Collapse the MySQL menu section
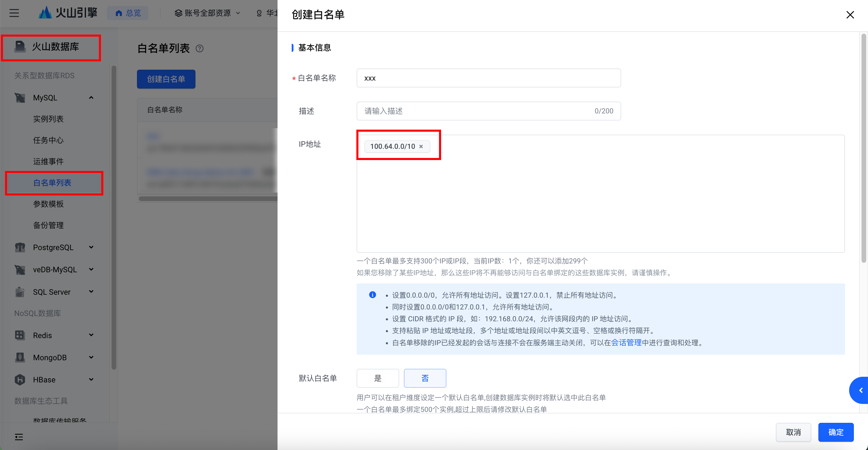868x450 pixels. coord(91,98)
